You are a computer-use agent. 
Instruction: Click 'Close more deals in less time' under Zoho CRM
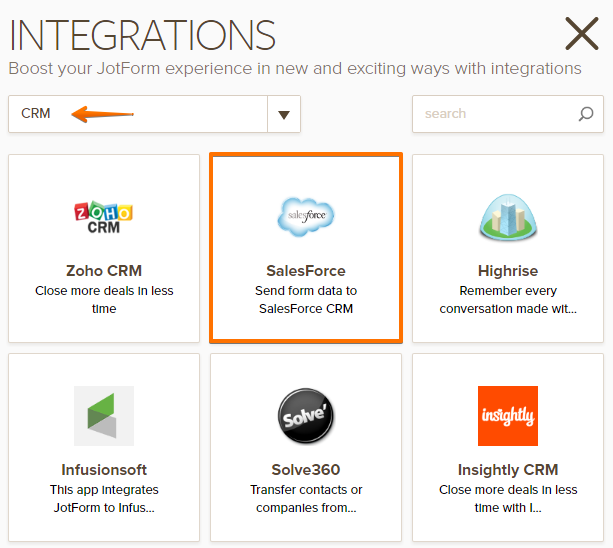(104, 300)
